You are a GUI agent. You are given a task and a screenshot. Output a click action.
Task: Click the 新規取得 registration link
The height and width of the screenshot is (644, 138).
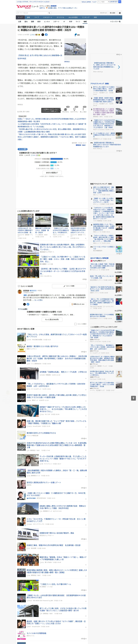(54, 6)
